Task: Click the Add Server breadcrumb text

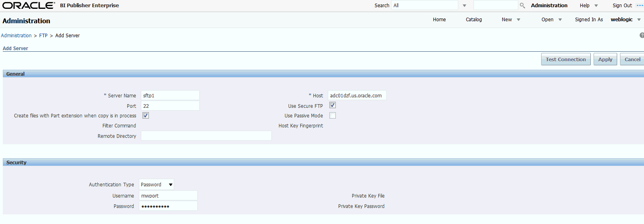Action: tap(67, 36)
